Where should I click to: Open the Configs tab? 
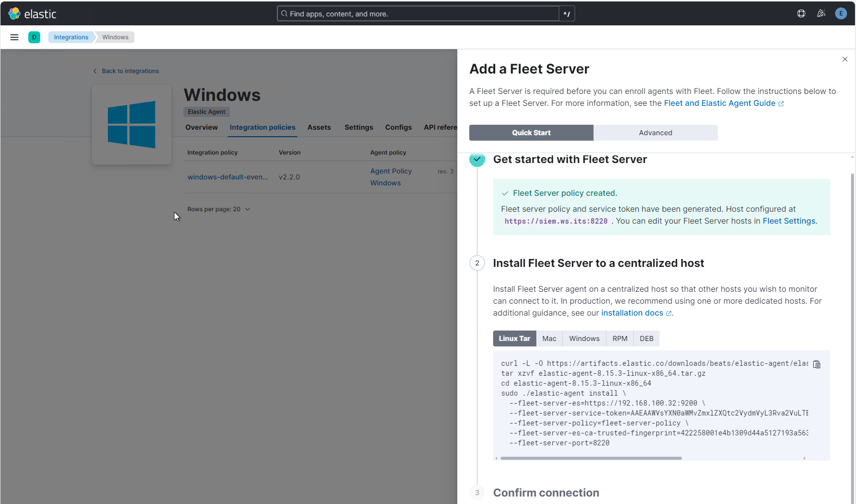coord(399,127)
